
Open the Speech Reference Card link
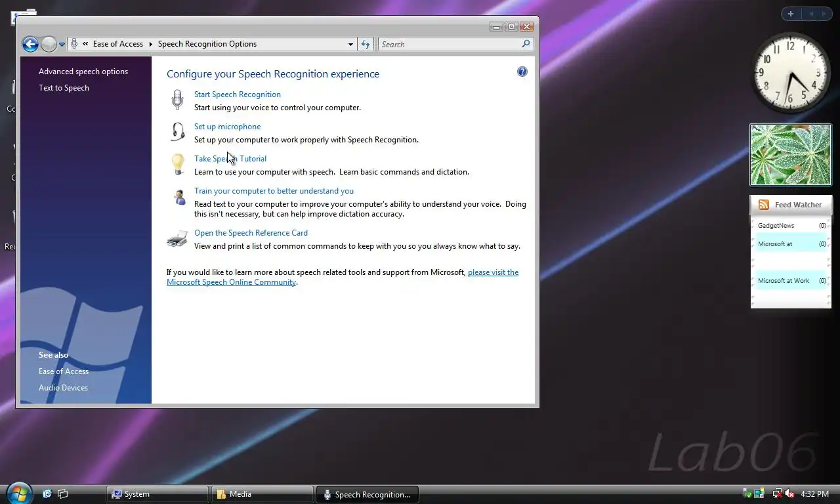pyautogui.click(x=251, y=233)
